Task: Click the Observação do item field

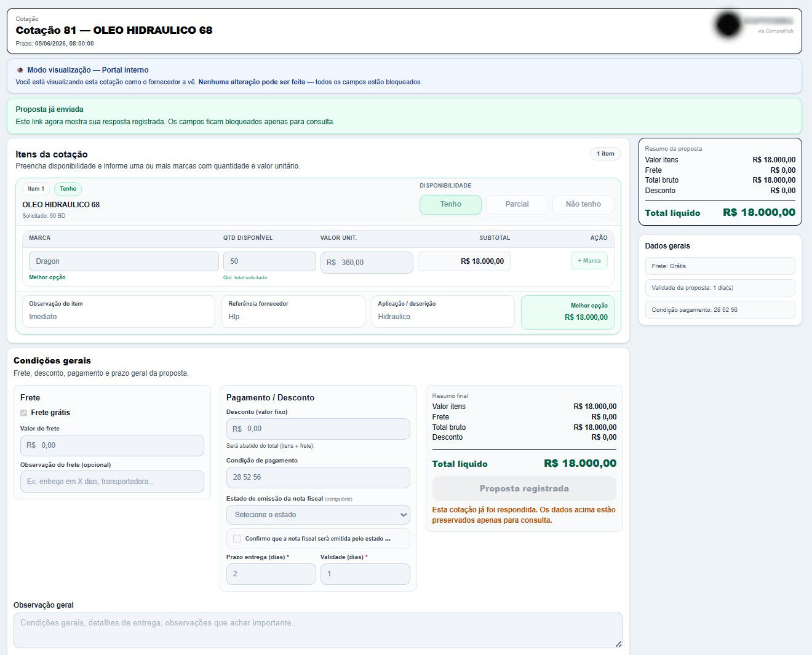Action: point(119,311)
